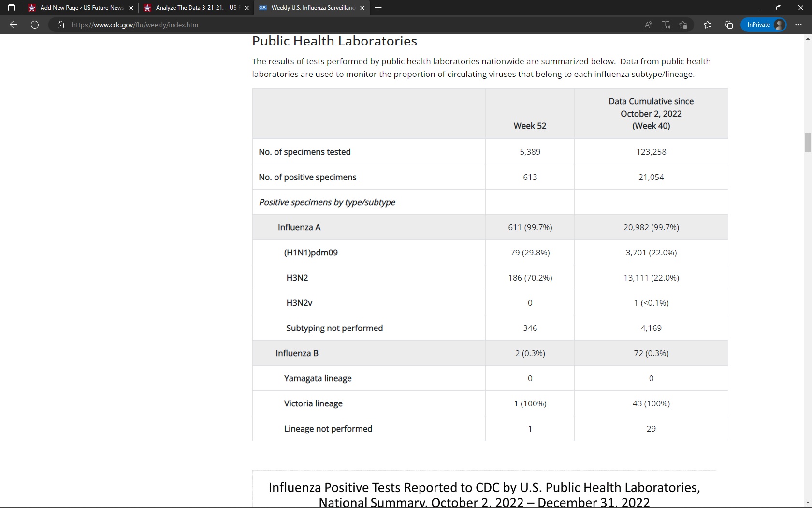
Task: Switch to Add New Page tab
Action: click(x=77, y=8)
